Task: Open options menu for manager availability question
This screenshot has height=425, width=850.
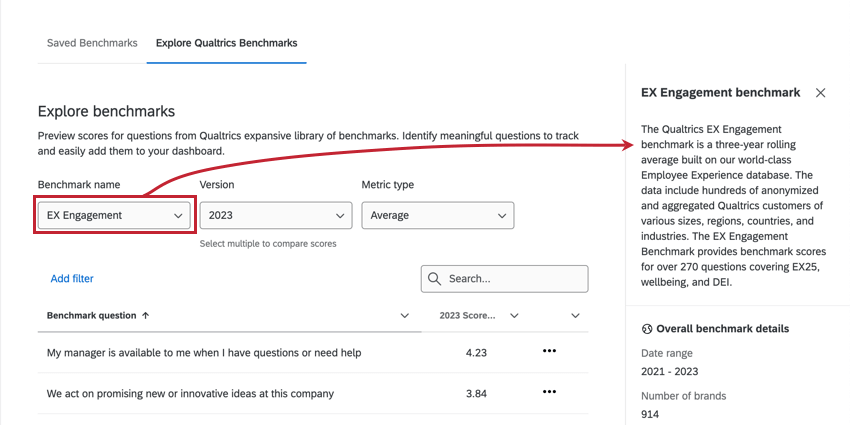Action: pyautogui.click(x=548, y=352)
